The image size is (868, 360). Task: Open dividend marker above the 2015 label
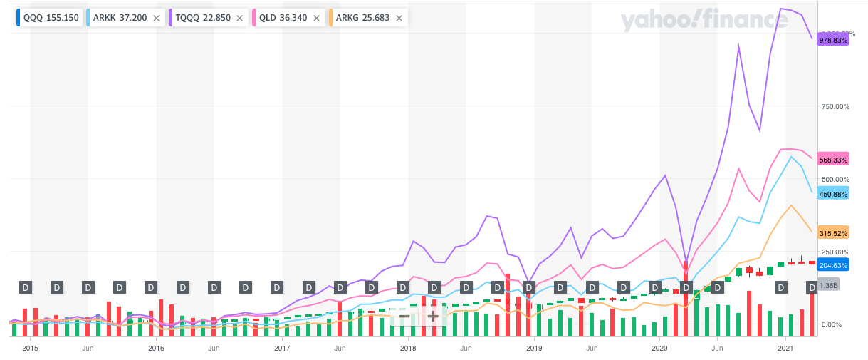[26, 287]
